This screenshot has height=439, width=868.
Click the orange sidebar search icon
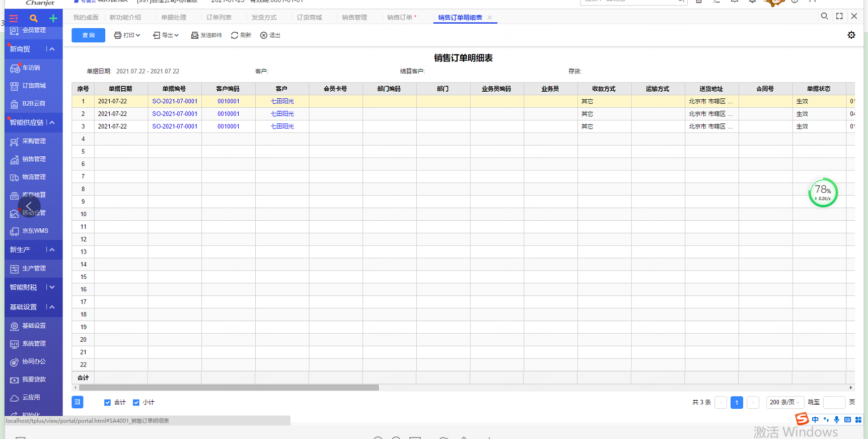point(33,19)
